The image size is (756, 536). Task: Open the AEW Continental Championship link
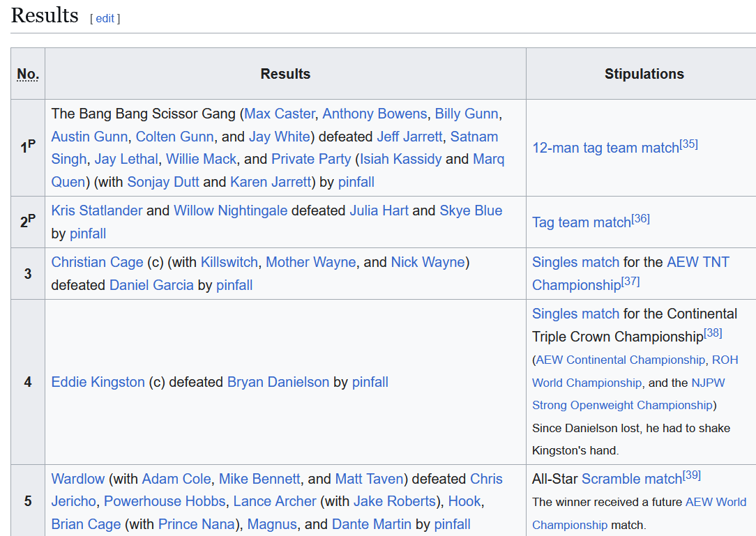click(x=620, y=360)
